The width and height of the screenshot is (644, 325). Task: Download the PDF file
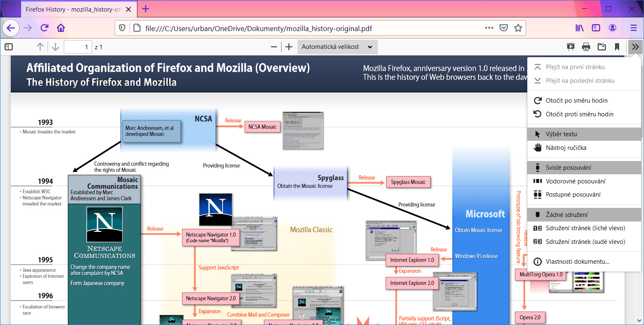click(602, 47)
